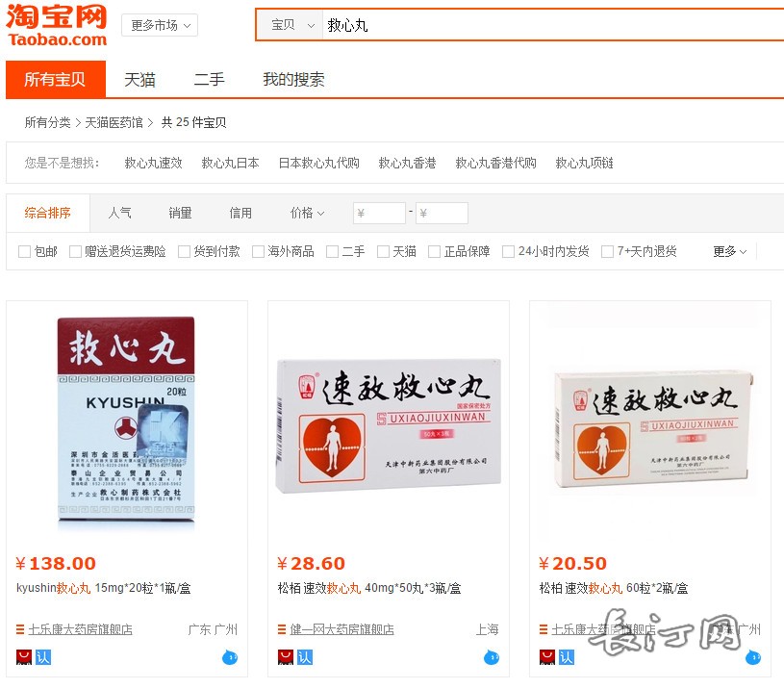Check the 二手 filter checkbox
The height and width of the screenshot is (689, 784).
333,251
